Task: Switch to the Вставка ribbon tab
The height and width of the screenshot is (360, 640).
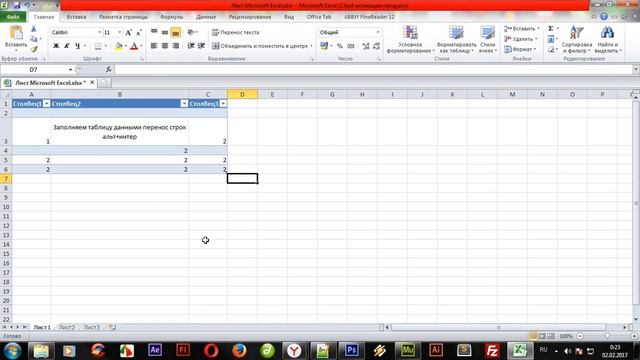Action: click(76, 17)
